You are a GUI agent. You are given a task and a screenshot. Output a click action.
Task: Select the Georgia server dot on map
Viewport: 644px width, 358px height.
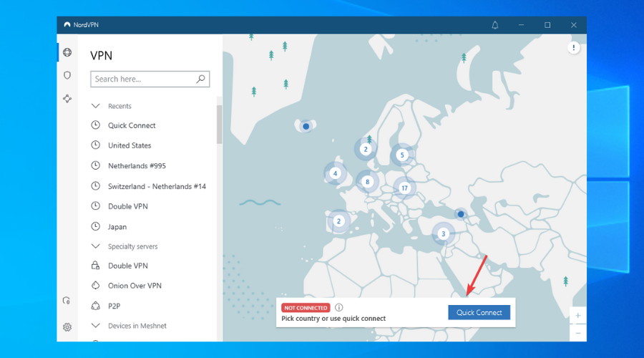(x=461, y=214)
